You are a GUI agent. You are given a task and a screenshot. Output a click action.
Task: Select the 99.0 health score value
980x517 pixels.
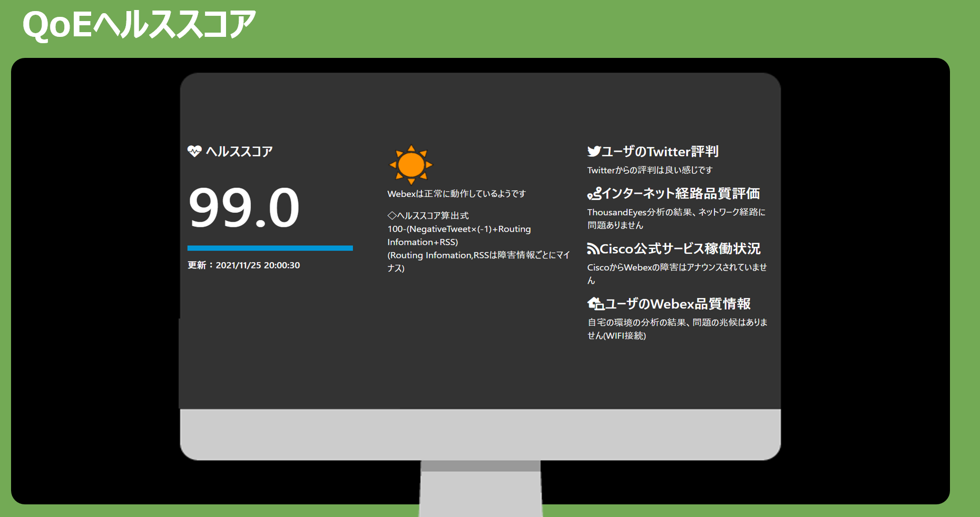click(x=244, y=208)
